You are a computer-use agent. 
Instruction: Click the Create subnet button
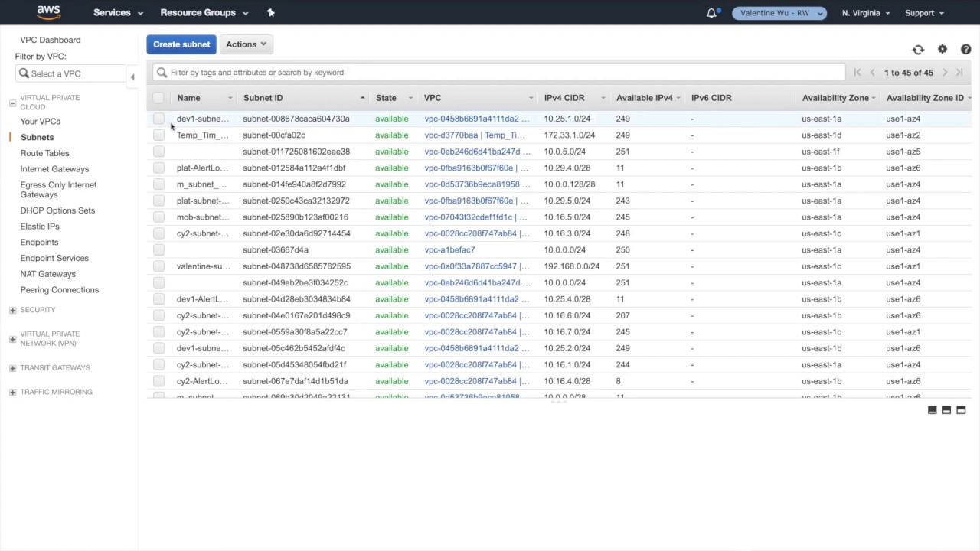click(181, 44)
